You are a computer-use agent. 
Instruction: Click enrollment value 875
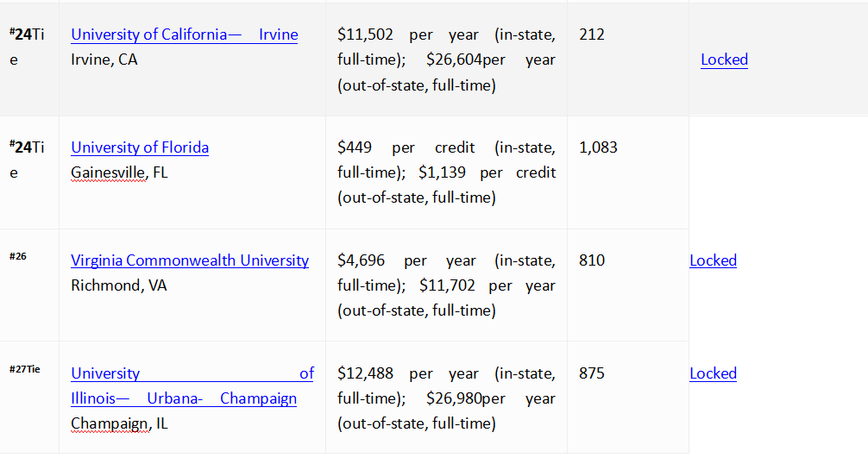pyautogui.click(x=592, y=373)
